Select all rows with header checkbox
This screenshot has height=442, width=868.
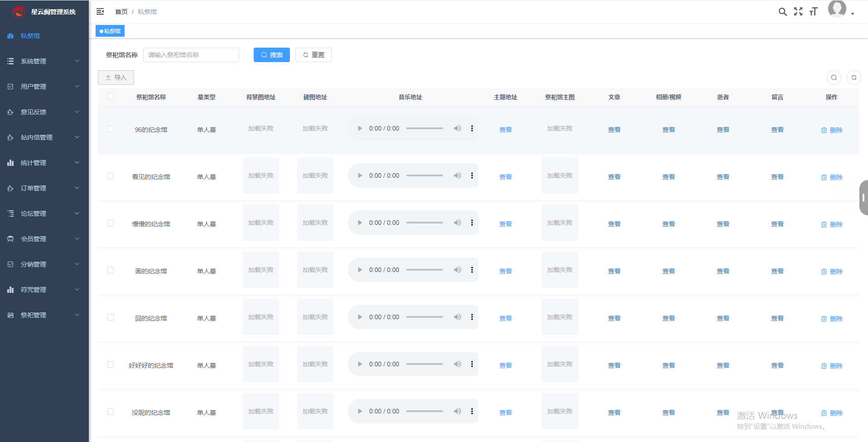click(111, 96)
